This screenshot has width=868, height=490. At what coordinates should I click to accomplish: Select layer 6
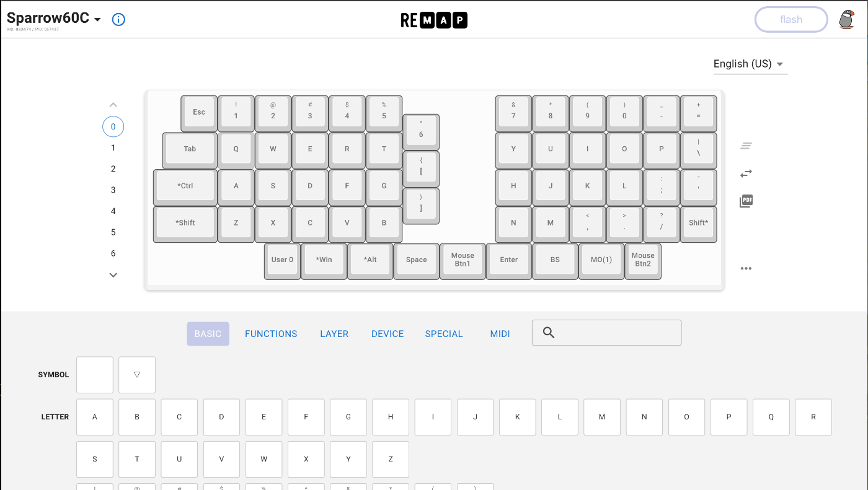113,253
